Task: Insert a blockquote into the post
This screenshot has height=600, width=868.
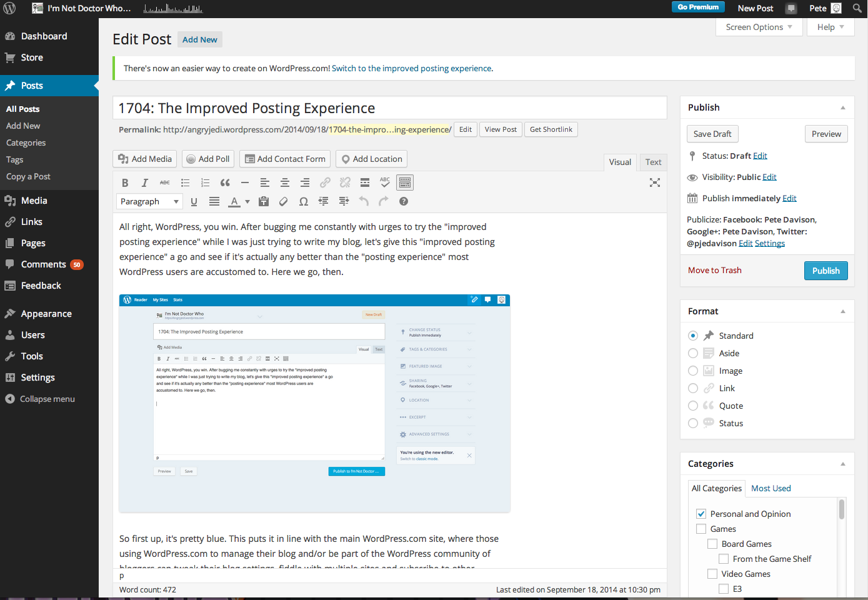Action: pos(225,182)
